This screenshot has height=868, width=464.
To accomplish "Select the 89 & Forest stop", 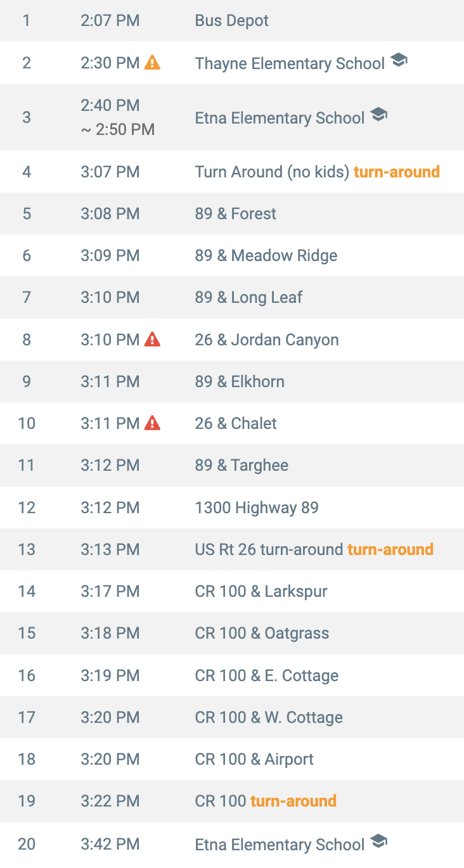I will (232, 214).
